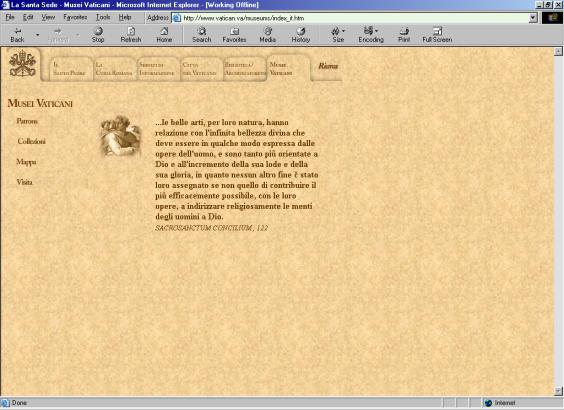Click the Internet zone status icon
Screen dimensions: 564x410
488,403
